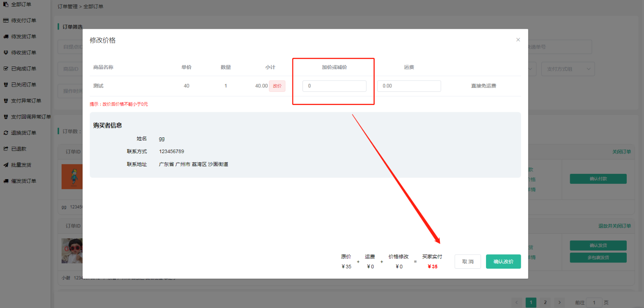Viewport: 644px width, 308px height.
Task: Open 催发货订单 in the sidebar
Action: [23, 181]
